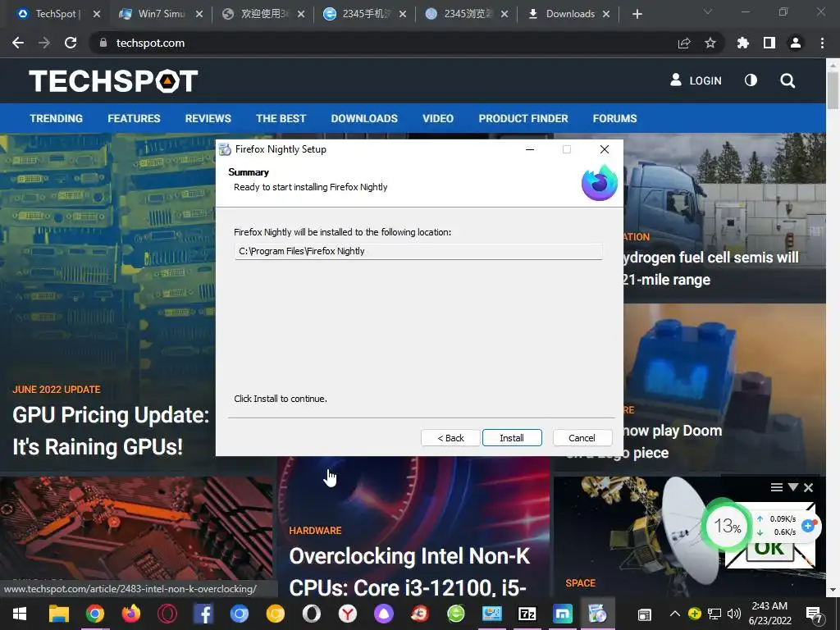Launch Opera GX red icon in taskbar

167,614
